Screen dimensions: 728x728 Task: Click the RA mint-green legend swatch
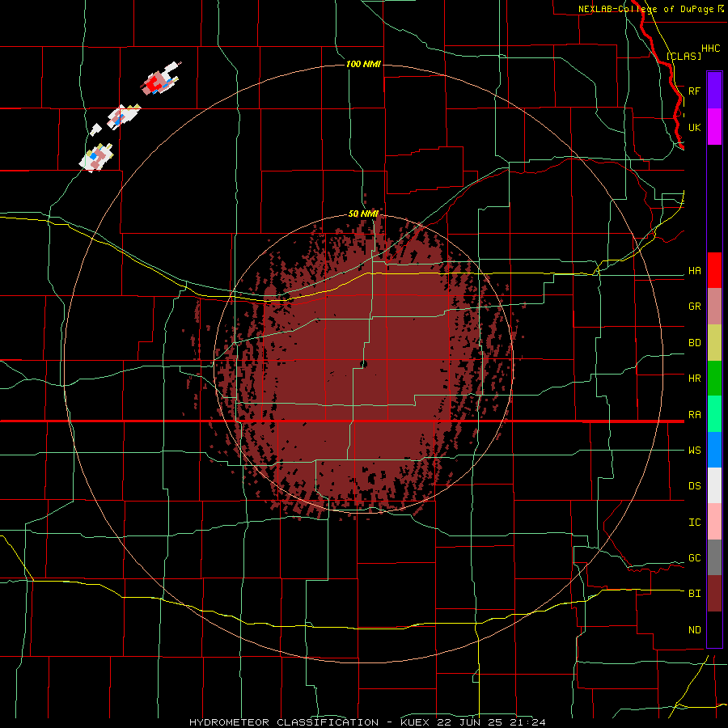pyautogui.click(x=714, y=414)
